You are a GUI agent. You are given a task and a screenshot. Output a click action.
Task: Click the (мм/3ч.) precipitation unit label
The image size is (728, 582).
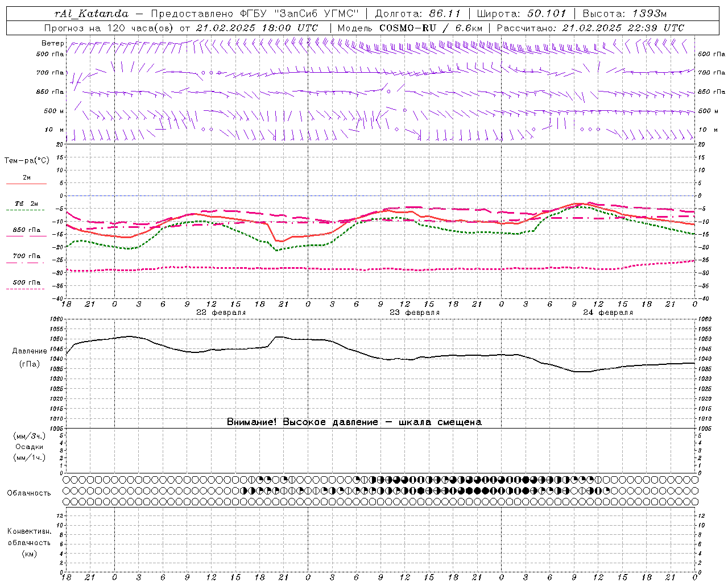pos(30,436)
